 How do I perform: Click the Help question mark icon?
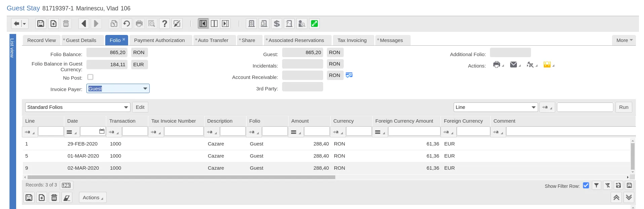(x=164, y=24)
